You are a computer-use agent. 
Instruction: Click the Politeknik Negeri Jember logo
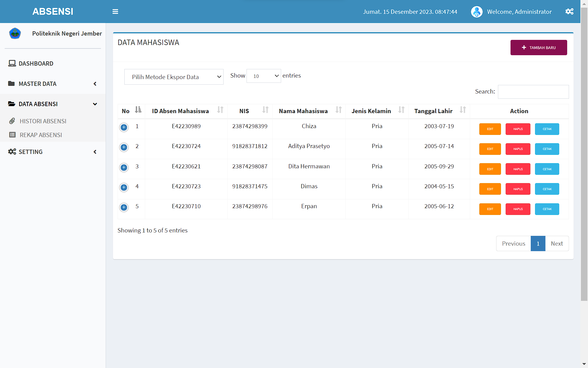tap(15, 33)
